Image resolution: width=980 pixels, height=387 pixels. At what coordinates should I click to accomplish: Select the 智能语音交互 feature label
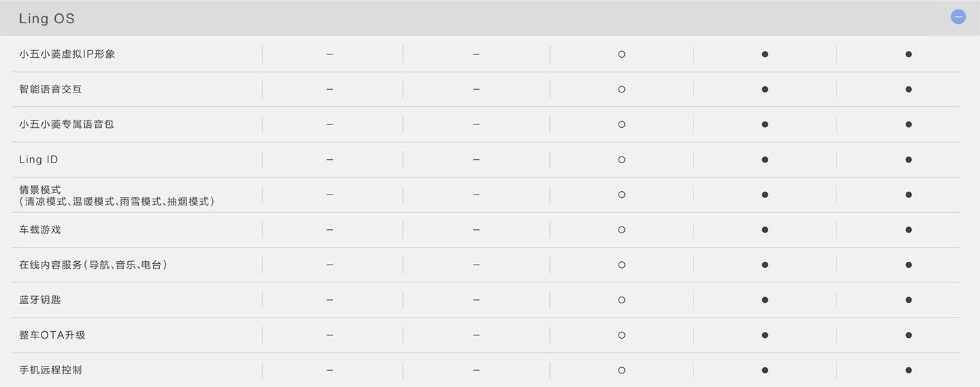pyautogui.click(x=50, y=89)
